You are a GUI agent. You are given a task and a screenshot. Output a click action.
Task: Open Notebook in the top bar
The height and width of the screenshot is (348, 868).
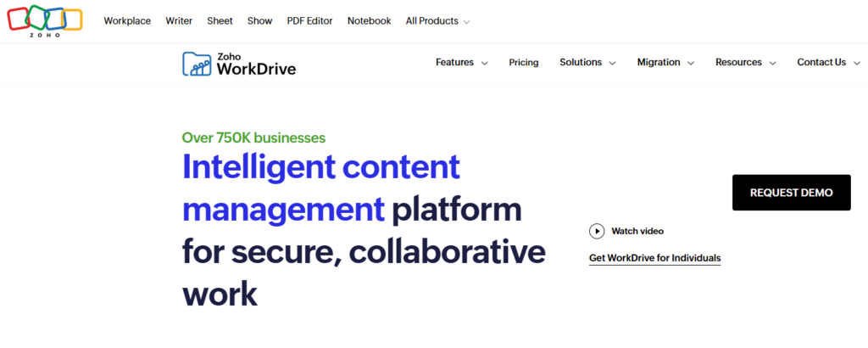coord(370,21)
